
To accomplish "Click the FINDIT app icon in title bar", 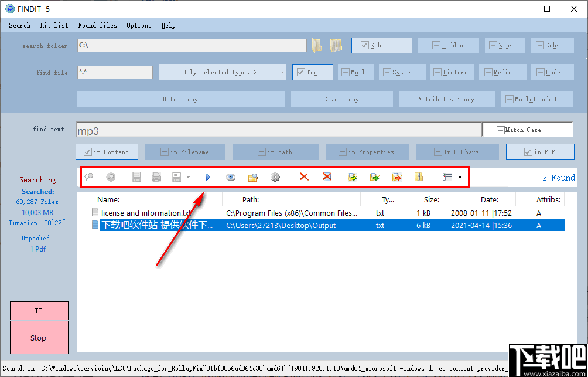I will click(10, 9).
